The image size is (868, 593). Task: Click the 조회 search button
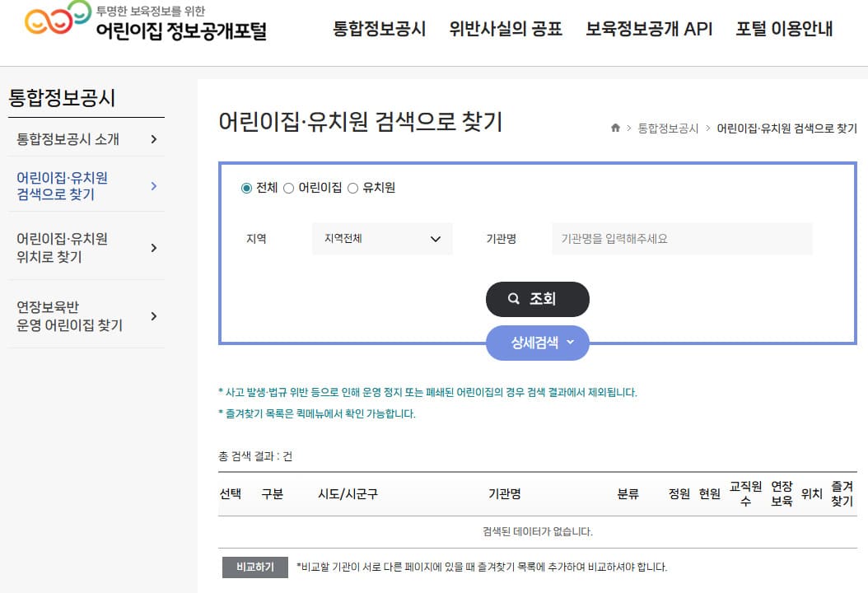[537, 299]
